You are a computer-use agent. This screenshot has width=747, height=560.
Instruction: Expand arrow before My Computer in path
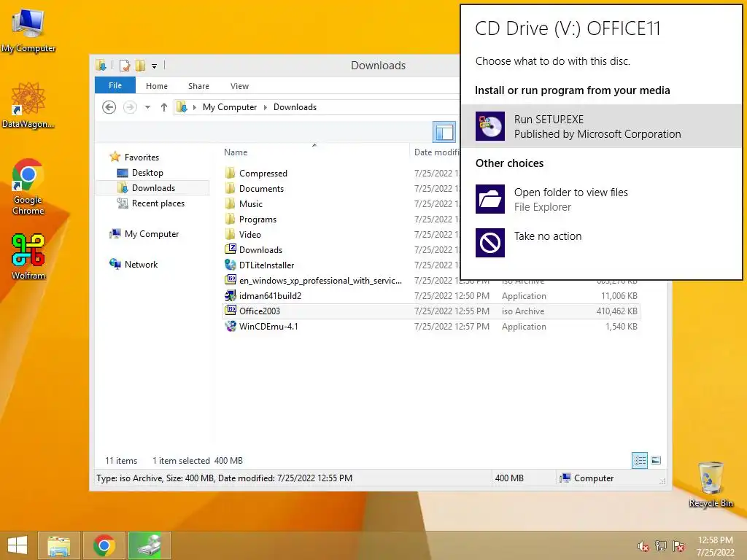coord(194,107)
